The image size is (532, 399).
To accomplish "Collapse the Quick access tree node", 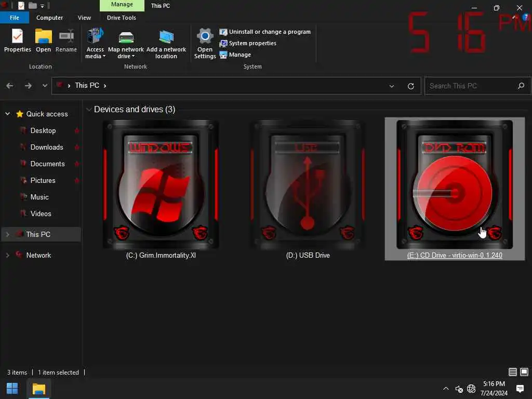I will click(x=7, y=114).
